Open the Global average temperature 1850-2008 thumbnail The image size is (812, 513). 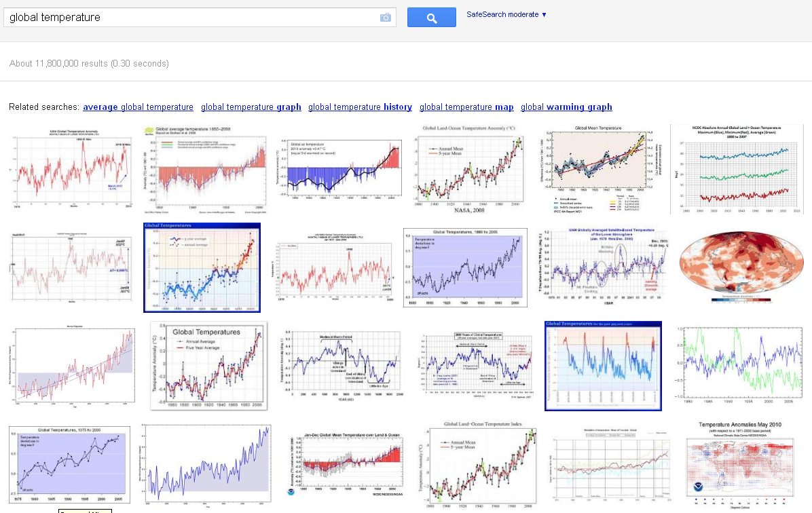(204, 169)
